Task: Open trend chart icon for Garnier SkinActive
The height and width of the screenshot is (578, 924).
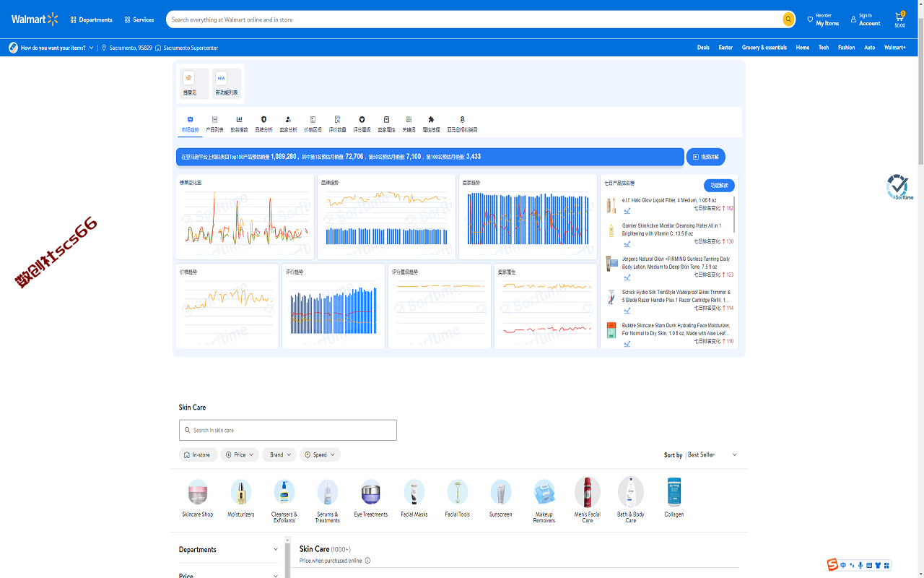Action: (627, 244)
